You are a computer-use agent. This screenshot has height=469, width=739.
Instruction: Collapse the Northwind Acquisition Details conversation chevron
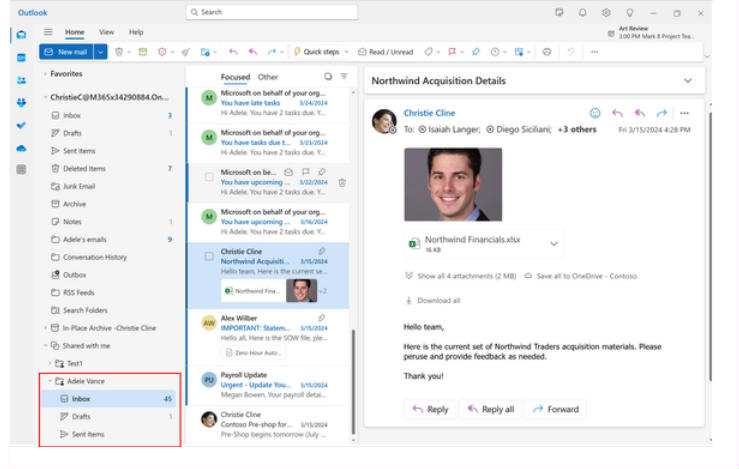coord(688,81)
